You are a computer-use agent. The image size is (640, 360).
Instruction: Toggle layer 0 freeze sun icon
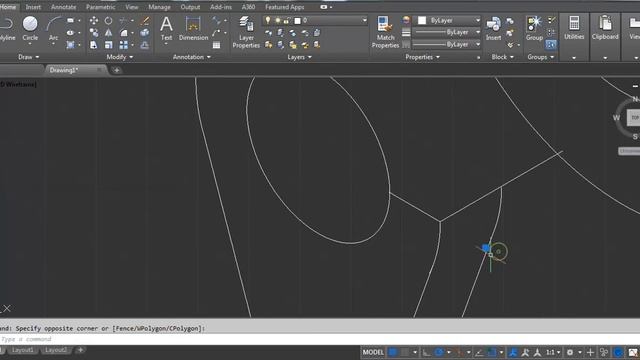click(278, 20)
